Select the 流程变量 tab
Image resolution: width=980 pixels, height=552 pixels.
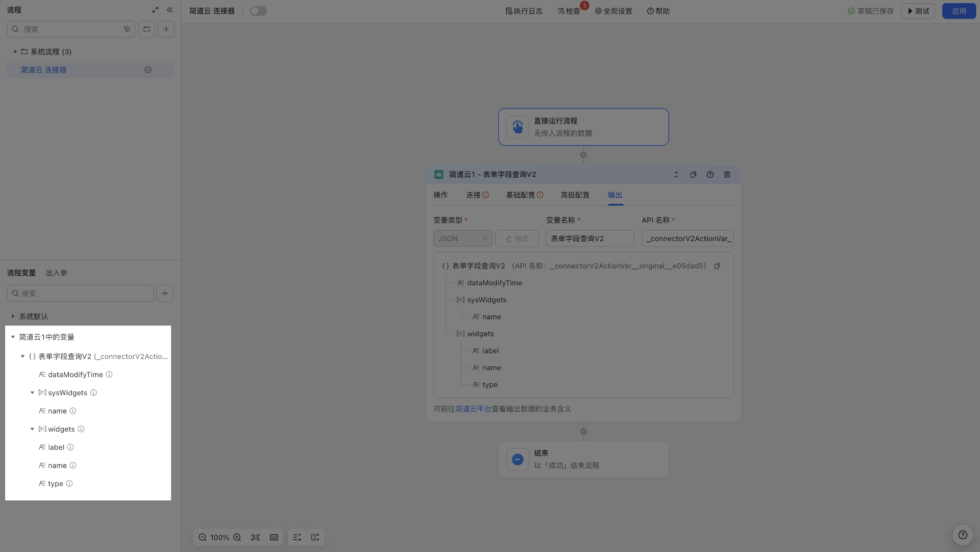click(21, 273)
